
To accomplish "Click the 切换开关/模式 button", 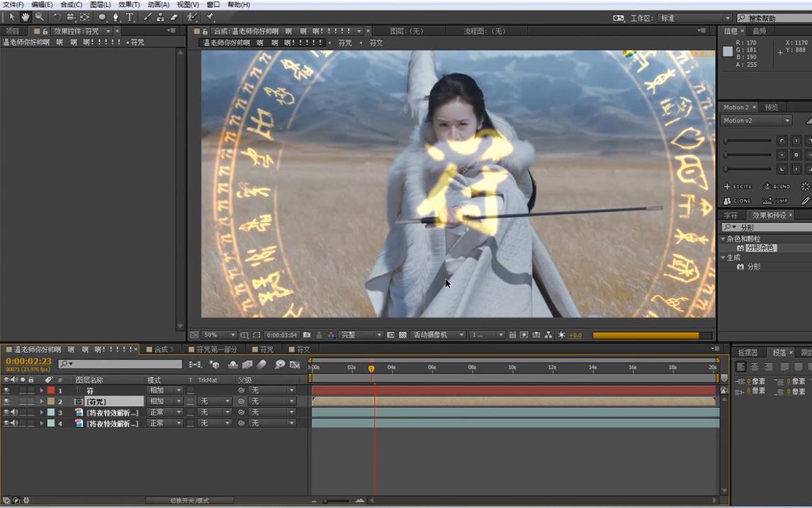I will click(x=189, y=501).
